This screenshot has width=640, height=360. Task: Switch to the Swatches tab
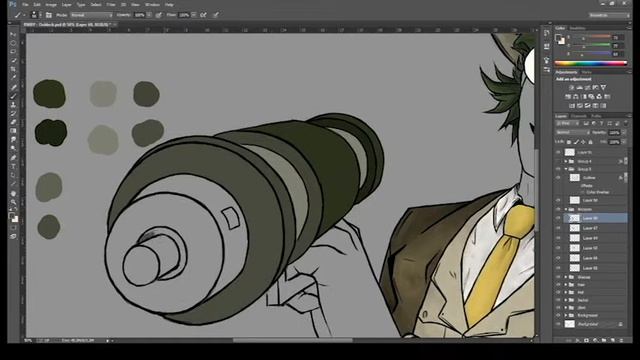click(x=578, y=28)
